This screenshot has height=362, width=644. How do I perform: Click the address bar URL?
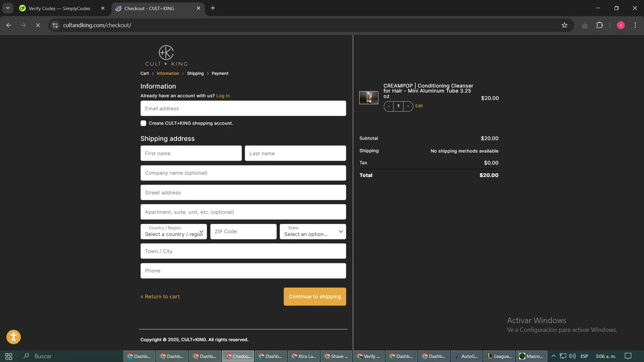coord(97,25)
